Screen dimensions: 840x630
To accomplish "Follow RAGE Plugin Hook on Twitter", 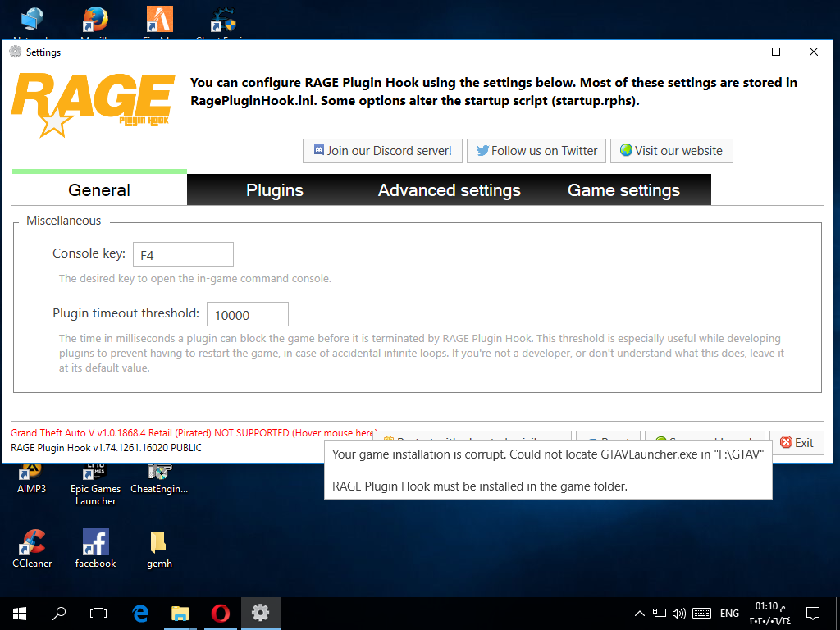I will pos(536,151).
